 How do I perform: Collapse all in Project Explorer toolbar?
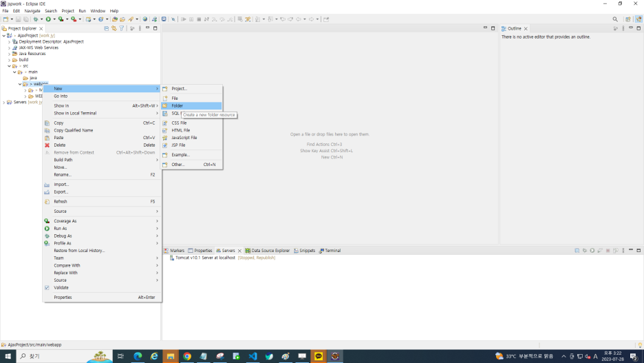[x=107, y=28]
